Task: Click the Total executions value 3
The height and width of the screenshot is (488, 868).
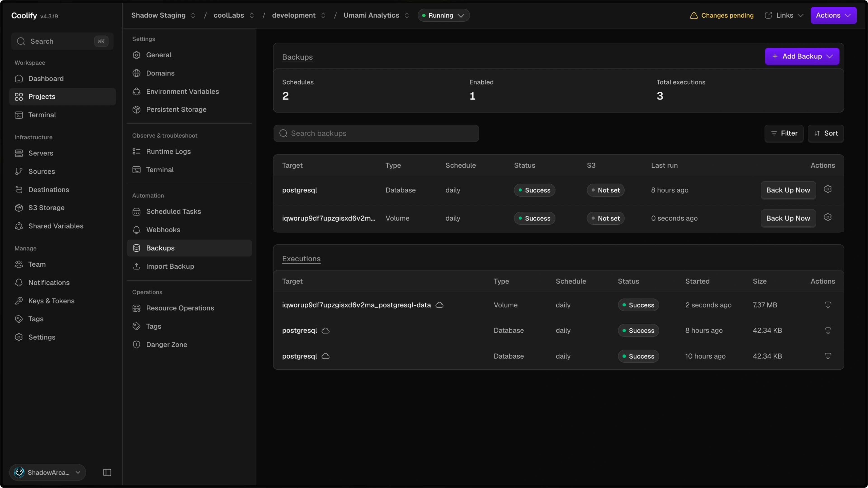Action: (660, 96)
